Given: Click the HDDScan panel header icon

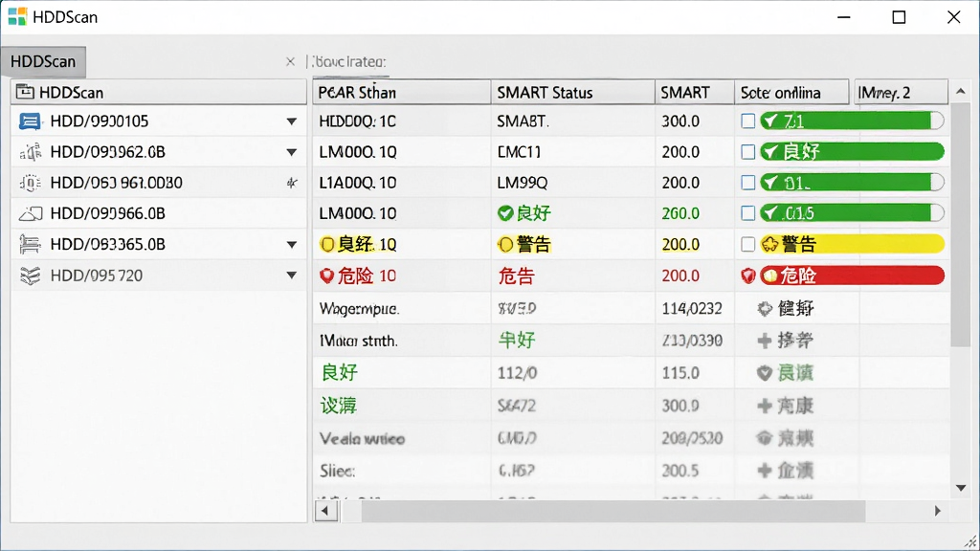Looking at the screenshot, I should pyautogui.click(x=25, y=92).
